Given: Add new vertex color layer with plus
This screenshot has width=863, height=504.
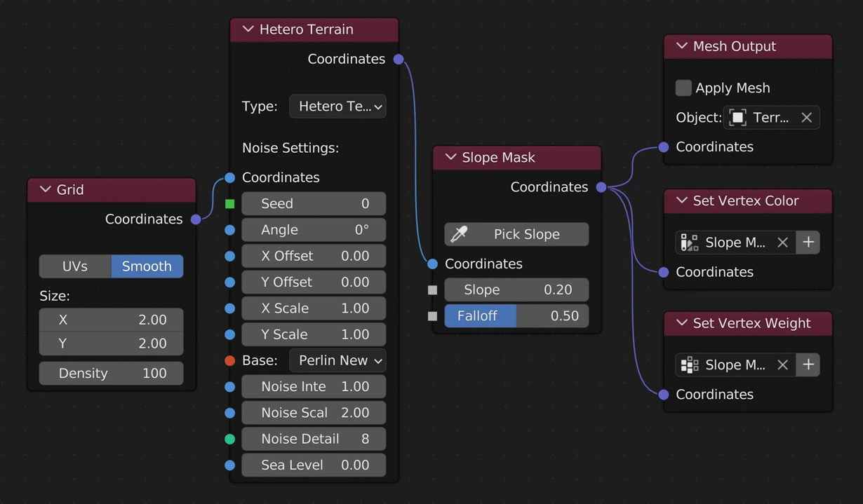Looking at the screenshot, I should click(x=808, y=243).
